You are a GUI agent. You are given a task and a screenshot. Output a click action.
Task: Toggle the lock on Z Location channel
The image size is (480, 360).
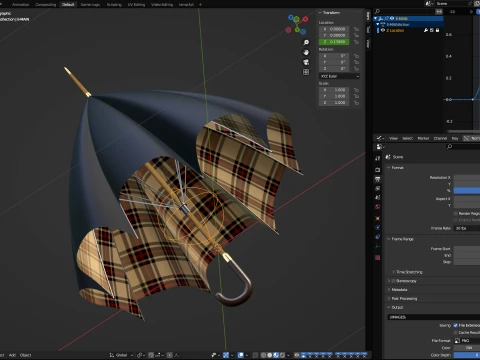pyautogui.click(x=437, y=30)
